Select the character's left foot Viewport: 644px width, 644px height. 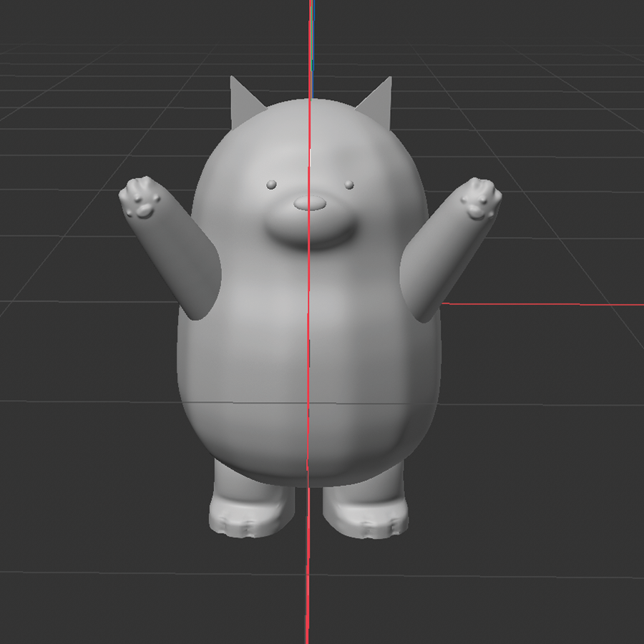pos(365,515)
